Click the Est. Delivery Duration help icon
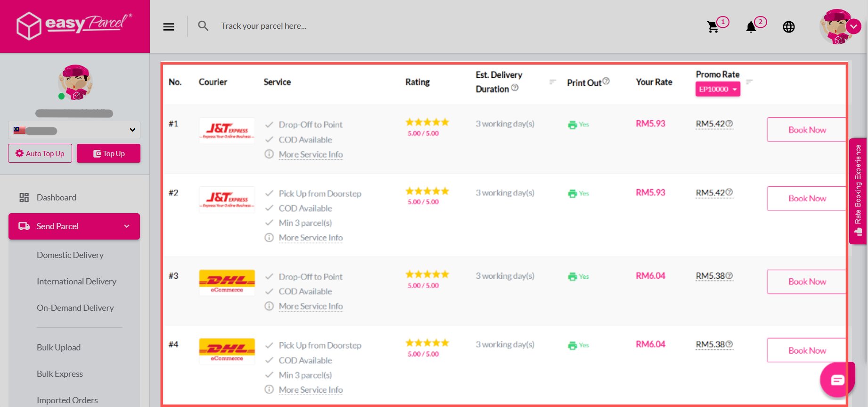868x407 pixels. 515,88
